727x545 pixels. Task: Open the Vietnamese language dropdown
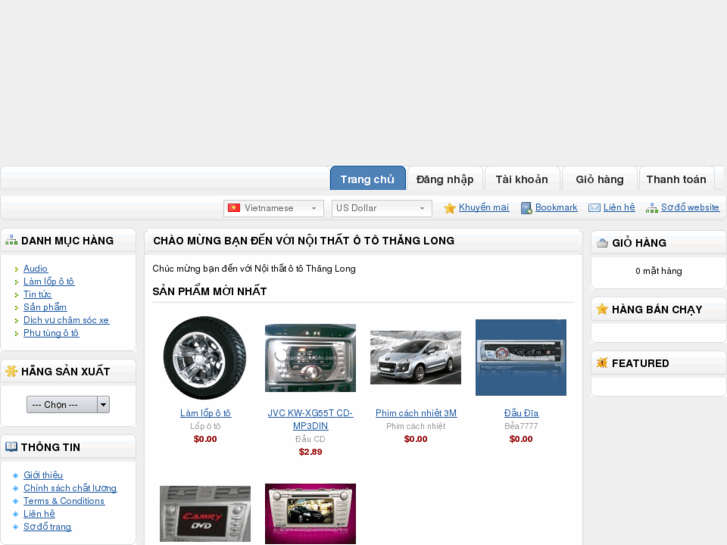[x=273, y=208]
